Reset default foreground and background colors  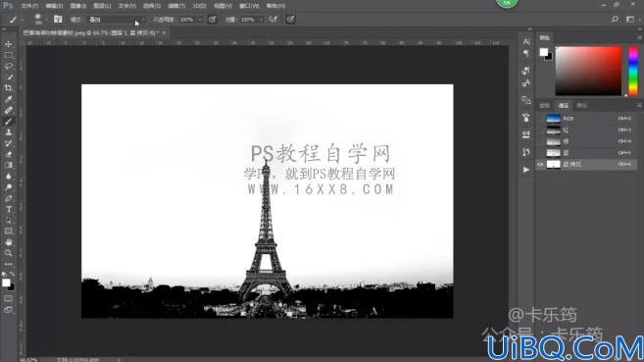(x=4, y=274)
